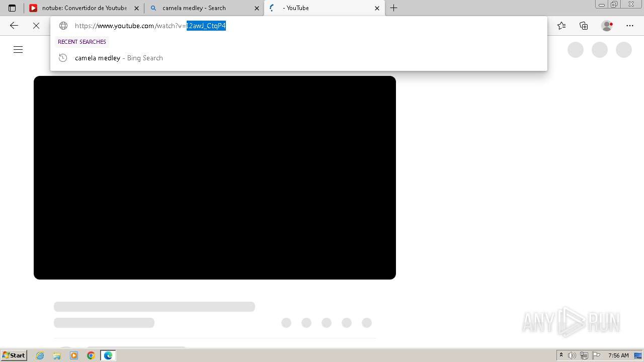
Task: Click the Show desktop button
Action: pos(638,355)
